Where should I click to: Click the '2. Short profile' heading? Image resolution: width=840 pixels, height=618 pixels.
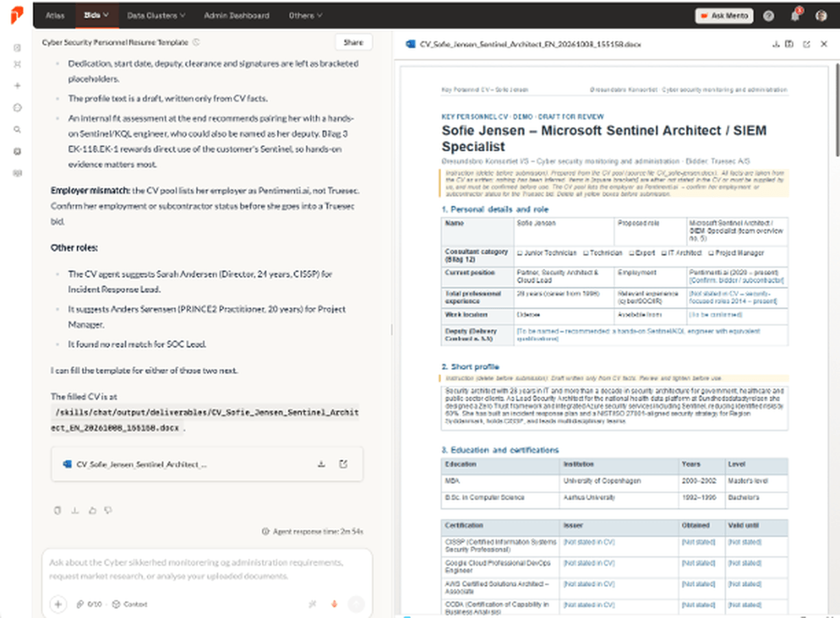470,367
